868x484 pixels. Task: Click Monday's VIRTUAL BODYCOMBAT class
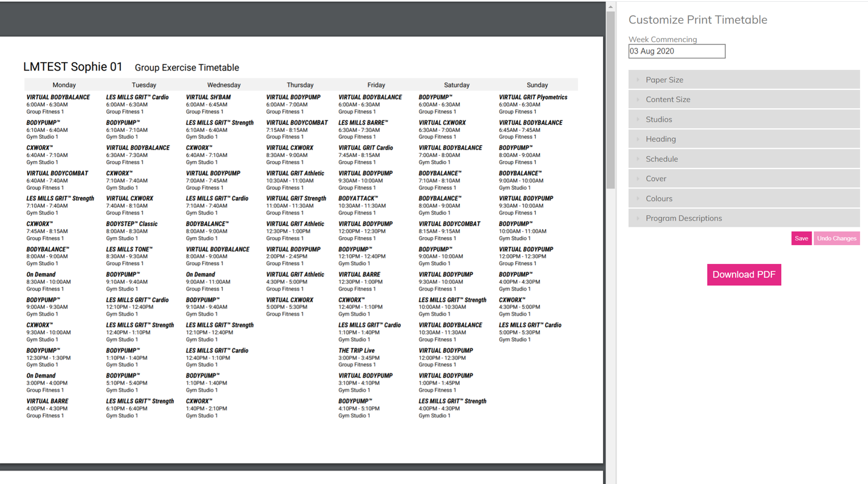(57, 181)
